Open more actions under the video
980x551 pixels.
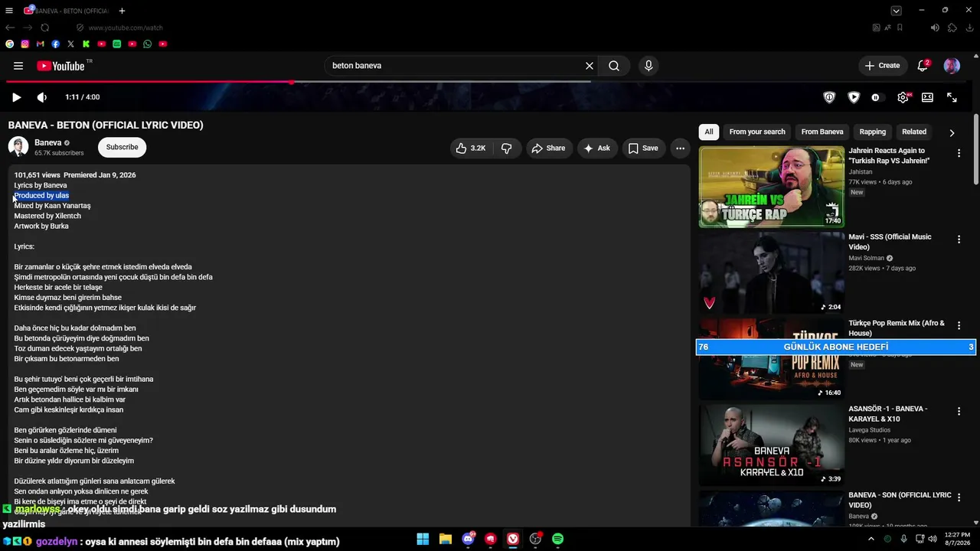[x=680, y=148]
